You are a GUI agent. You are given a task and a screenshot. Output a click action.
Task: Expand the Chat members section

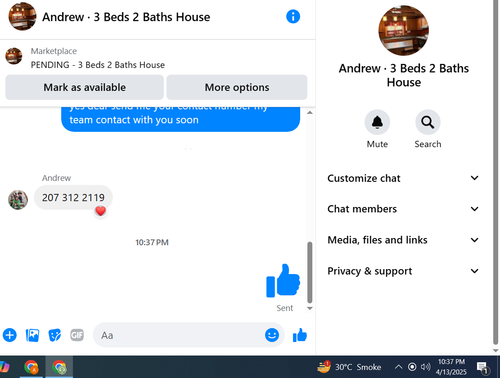pyautogui.click(x=403, y=209)
